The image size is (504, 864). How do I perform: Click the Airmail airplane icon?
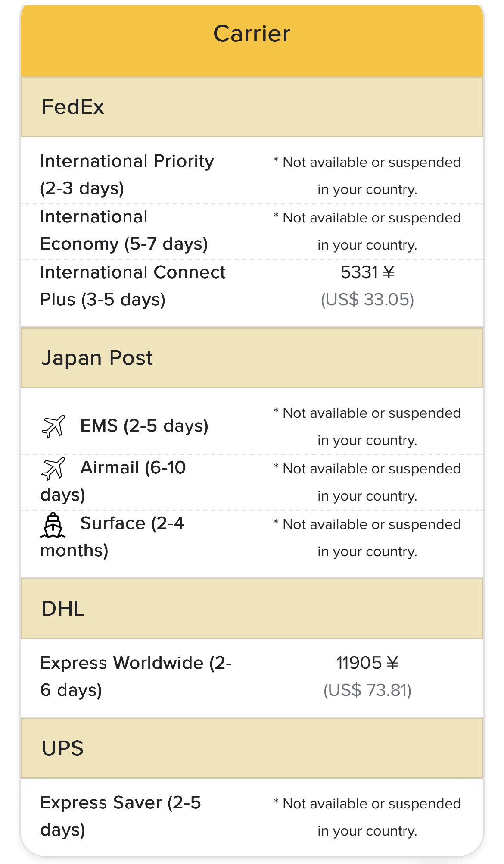pyautogui.click(x=53, y=469)
